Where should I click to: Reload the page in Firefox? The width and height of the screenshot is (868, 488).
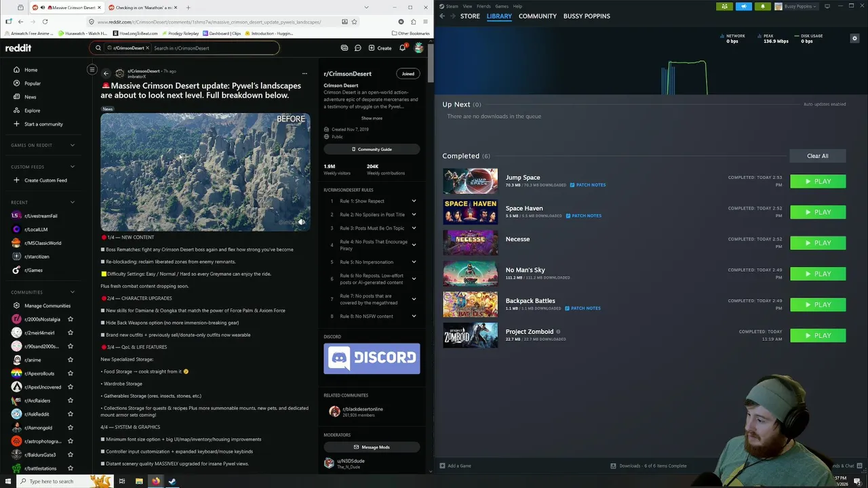point(45,22)
